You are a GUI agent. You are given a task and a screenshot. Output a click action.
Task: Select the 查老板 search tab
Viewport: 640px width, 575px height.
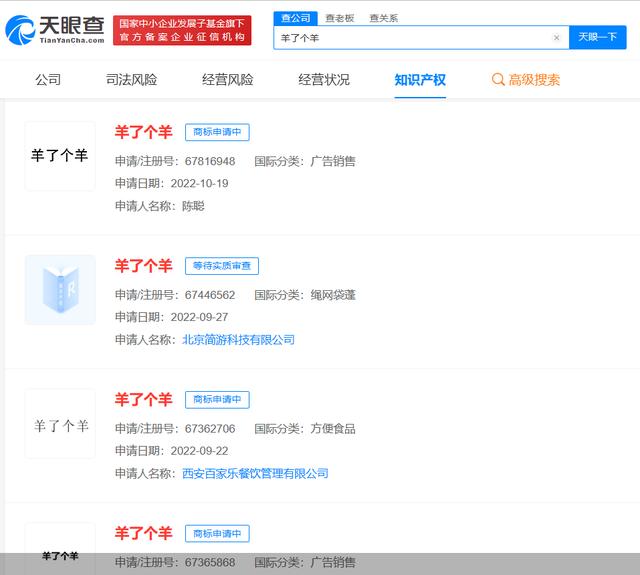340,18
